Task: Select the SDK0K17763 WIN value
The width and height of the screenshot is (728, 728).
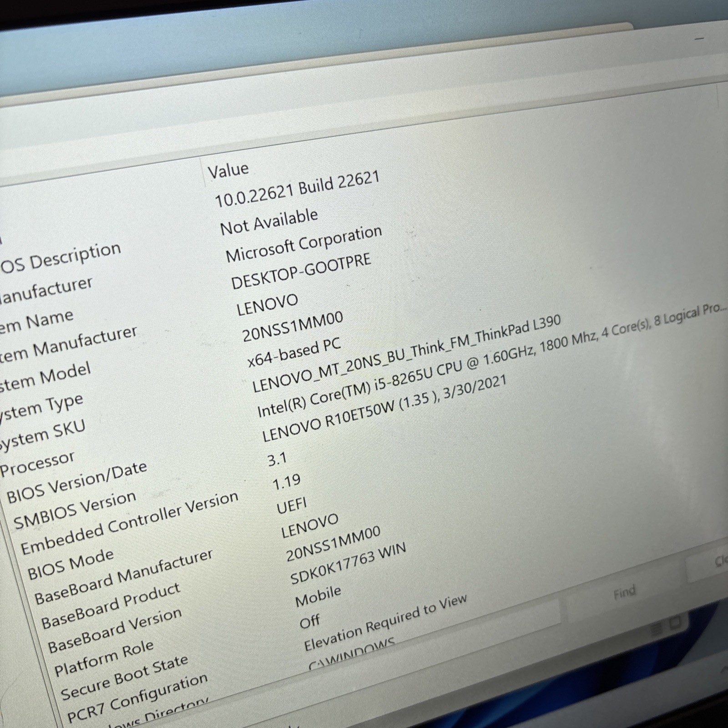Action: point(348,564)
